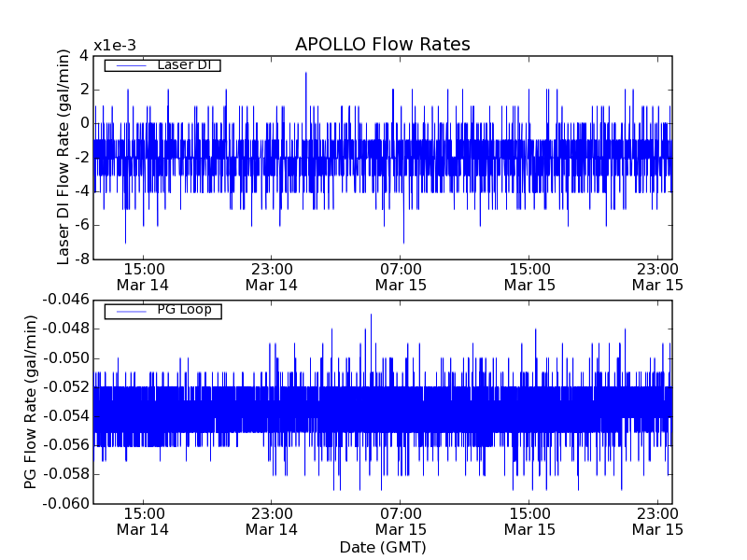Click the tallest spike in the Laser DI plot
The height and width of the screenshot is (560, 747).
tap(305, 74)
